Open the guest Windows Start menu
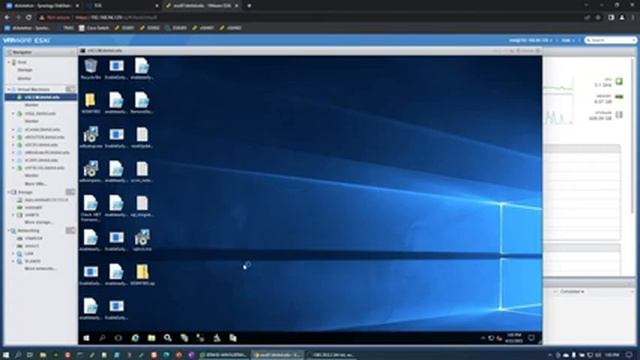This screenshot has width=640, height=360. pyautogui.click(x=86, y=338)
